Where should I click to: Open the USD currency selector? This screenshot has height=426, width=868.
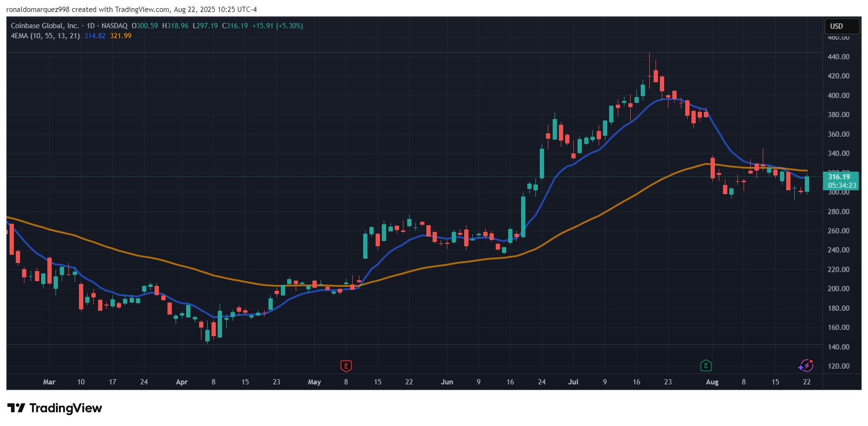pyautogui.click(x=843, y=26)
